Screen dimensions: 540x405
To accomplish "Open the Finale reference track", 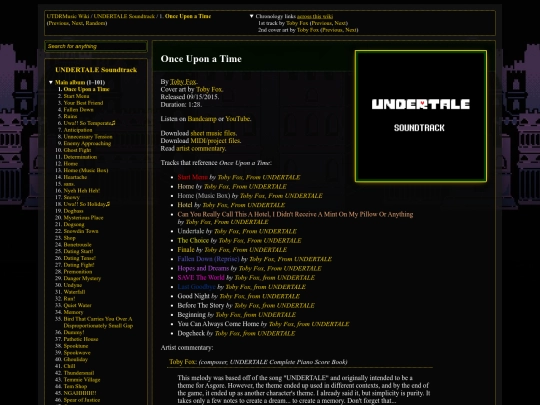I will pyautogui.click(x=186, y=250).
